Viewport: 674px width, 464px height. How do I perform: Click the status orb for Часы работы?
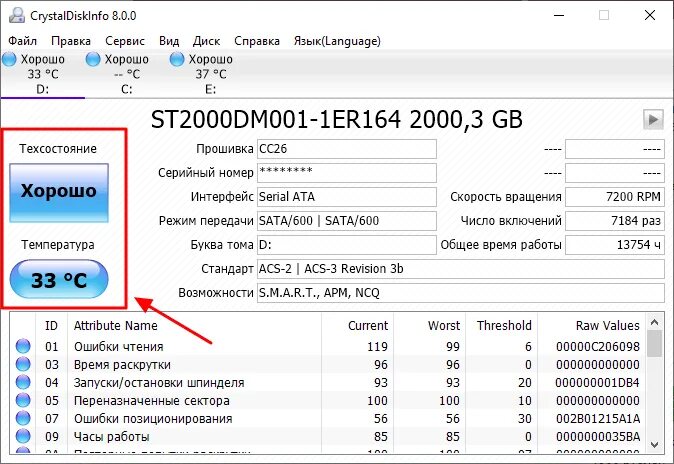[23, 436]
